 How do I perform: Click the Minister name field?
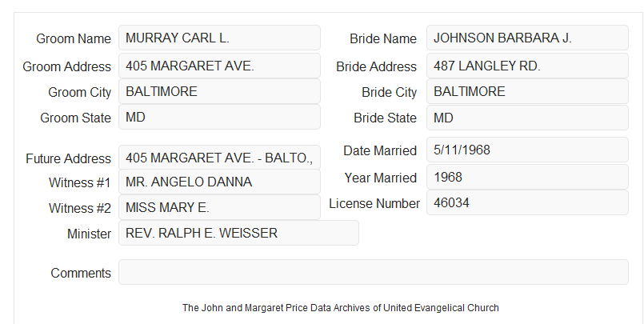238,233
